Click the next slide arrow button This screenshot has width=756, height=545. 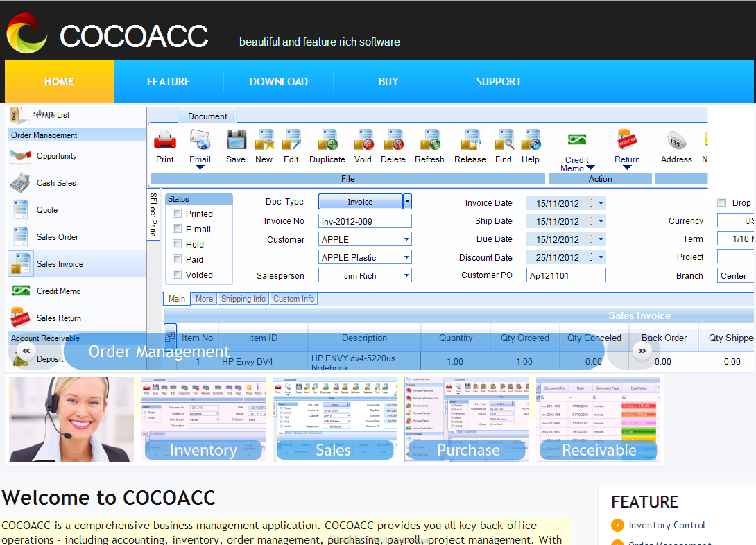[x=642, y=351]
